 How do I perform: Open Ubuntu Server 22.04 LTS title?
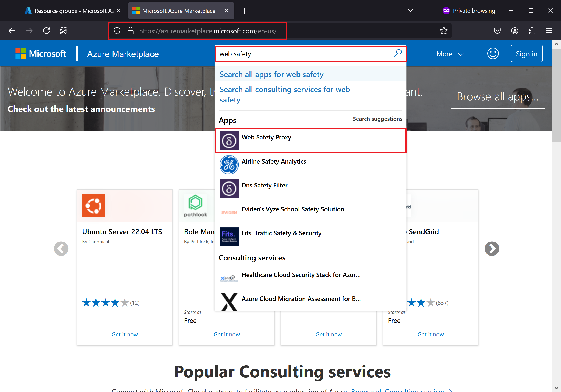122,232
